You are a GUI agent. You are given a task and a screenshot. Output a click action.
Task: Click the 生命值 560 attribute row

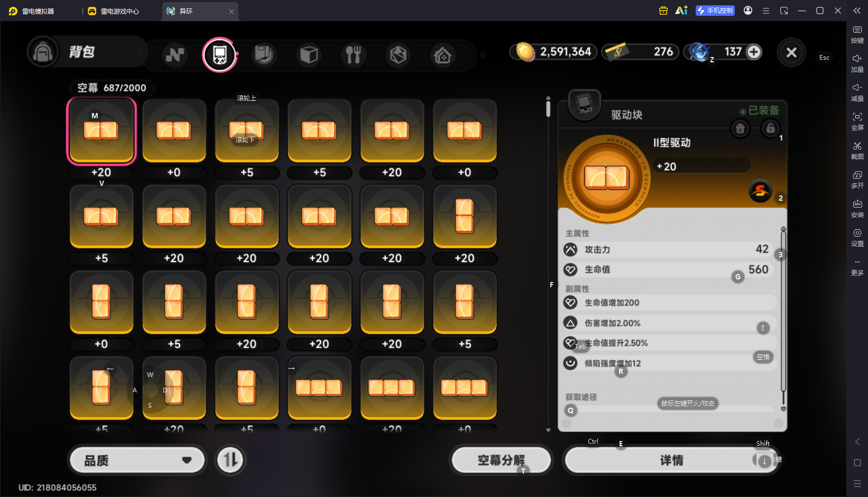(669, 269)
